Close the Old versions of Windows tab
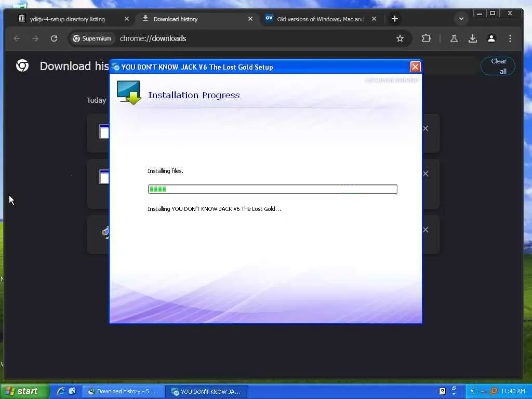This screenshot has width=532, height=399. (374, 19)
